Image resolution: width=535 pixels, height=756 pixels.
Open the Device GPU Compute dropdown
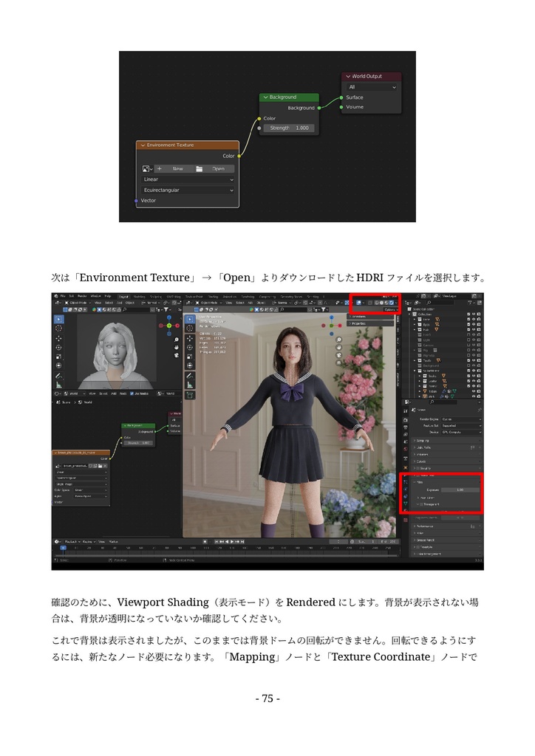[461, 432]
